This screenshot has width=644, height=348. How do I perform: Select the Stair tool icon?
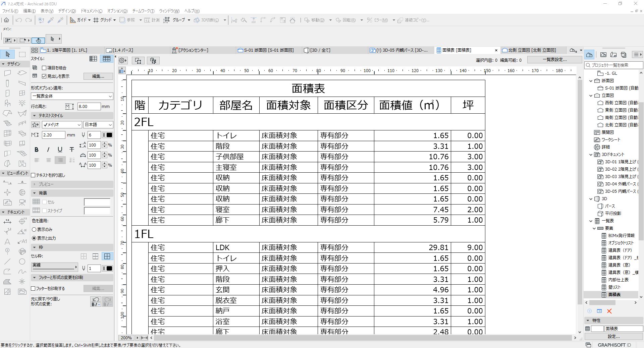point(7,123)
